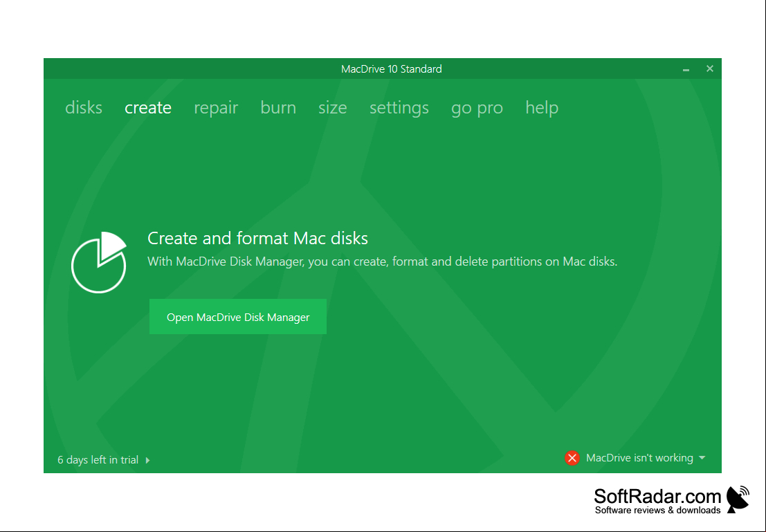This screenshot has width=766, height=532.
Task: Click the MacDrive 10 Standard title text
Action: 392,69
